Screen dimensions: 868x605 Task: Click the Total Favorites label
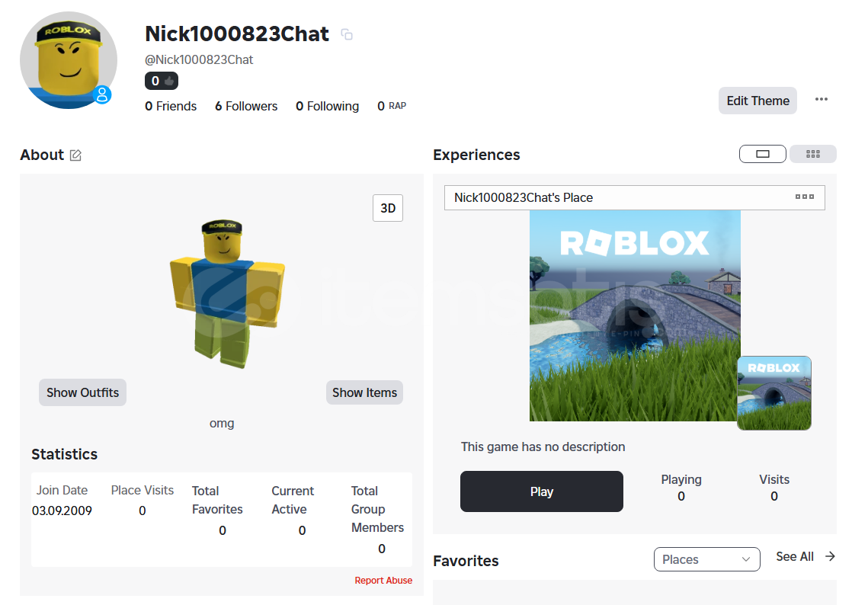point(217,500)
